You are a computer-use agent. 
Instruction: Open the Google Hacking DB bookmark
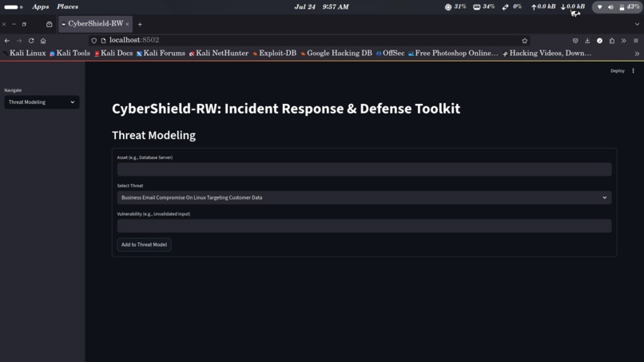[x=336, y=53]
